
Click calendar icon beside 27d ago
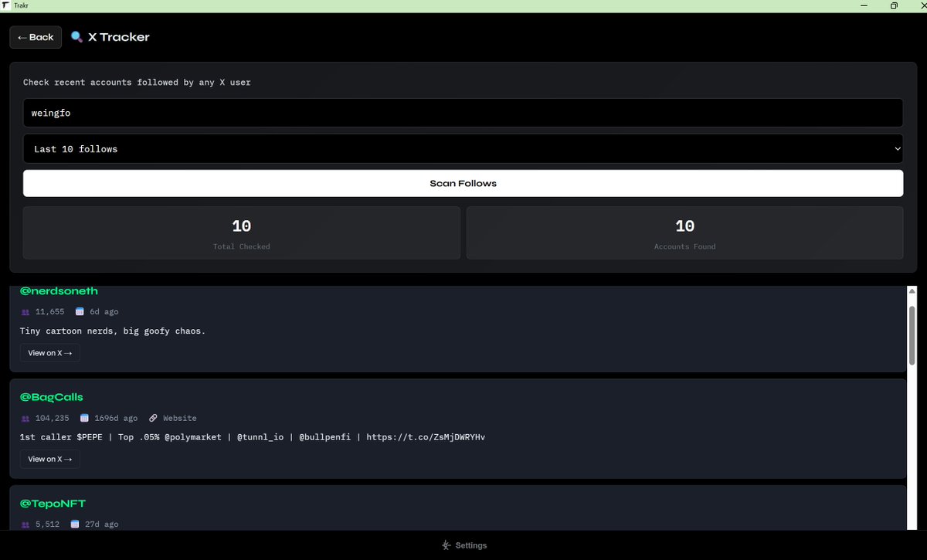pos(75,524)
